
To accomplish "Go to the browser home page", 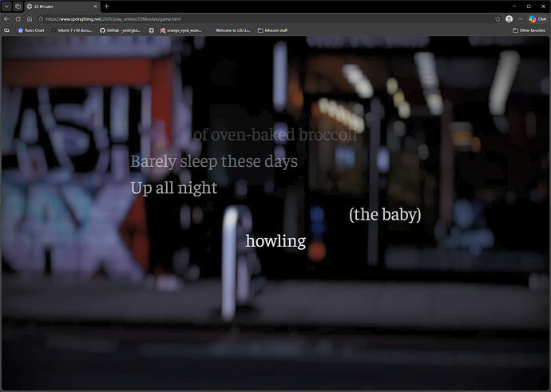I will 29,18.
